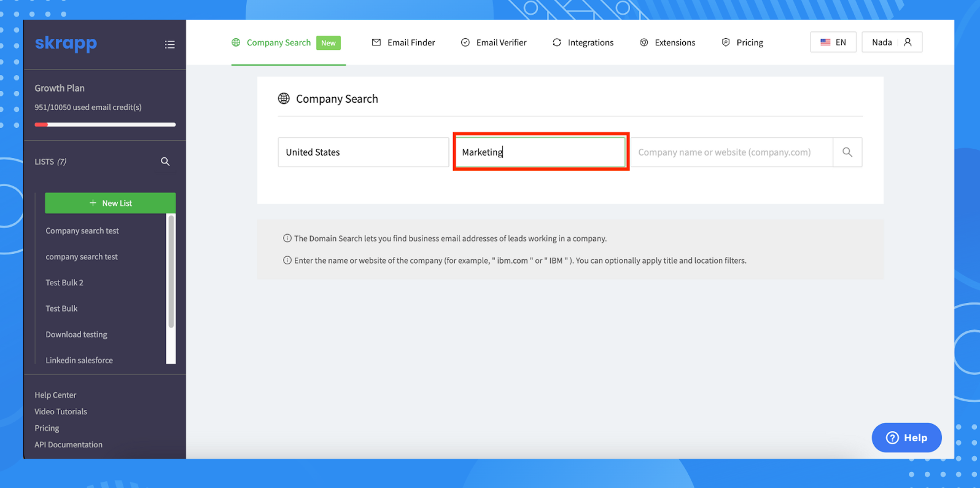Select the 'Test Bulk' list
This screenshot has width=980, height=488.
click(61, 309)
